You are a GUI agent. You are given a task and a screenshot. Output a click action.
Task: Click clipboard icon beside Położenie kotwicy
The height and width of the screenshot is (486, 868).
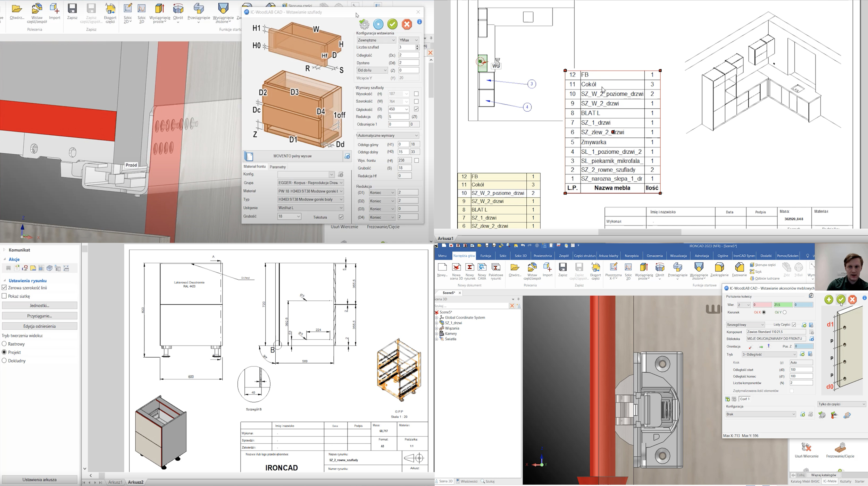click(811, 296)
